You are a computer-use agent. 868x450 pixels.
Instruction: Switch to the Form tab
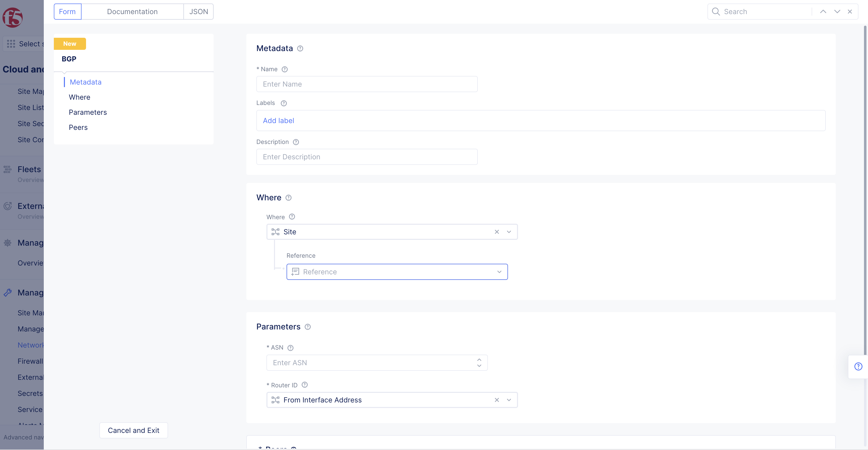(x=67, y=12)
